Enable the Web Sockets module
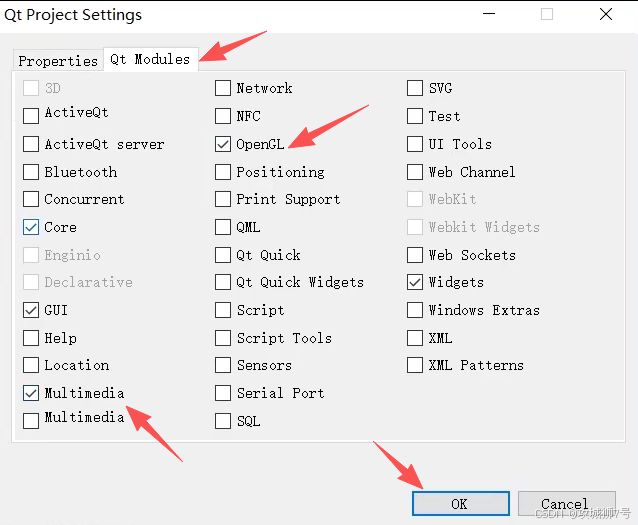The width and height of the screenshot is (638, 525). point(415,255)
